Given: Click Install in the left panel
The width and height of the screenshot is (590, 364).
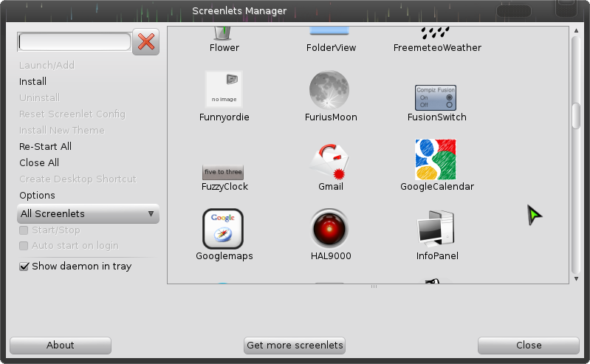Looking at the screenshot, I should pos(33,82).
